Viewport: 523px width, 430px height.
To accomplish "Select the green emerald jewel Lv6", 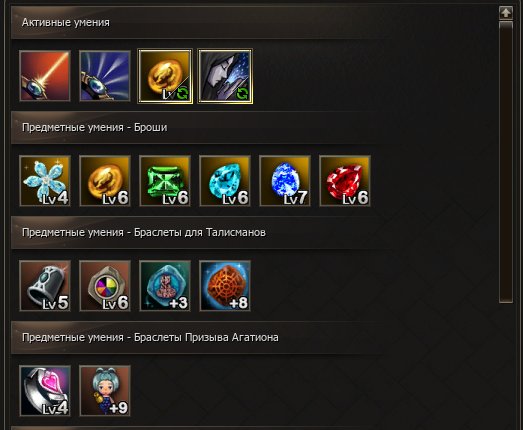I will pyautogui.click(x=165, y=181).
